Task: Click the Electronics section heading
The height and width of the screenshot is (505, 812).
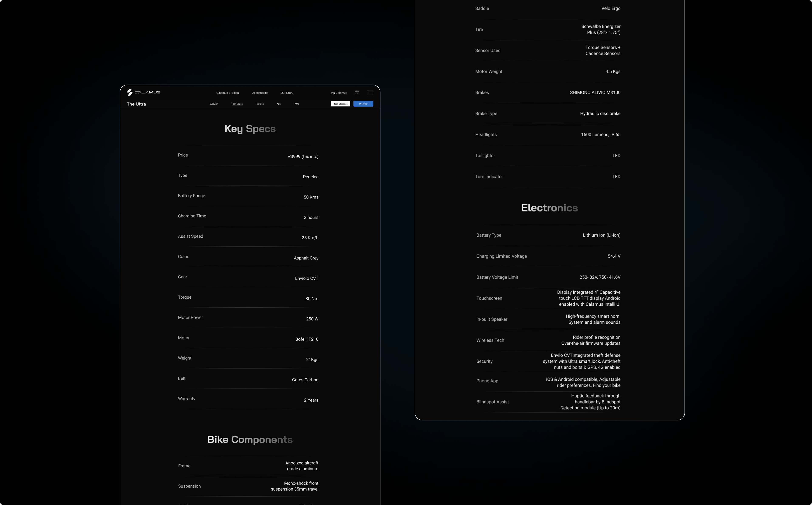Action: 549,208
